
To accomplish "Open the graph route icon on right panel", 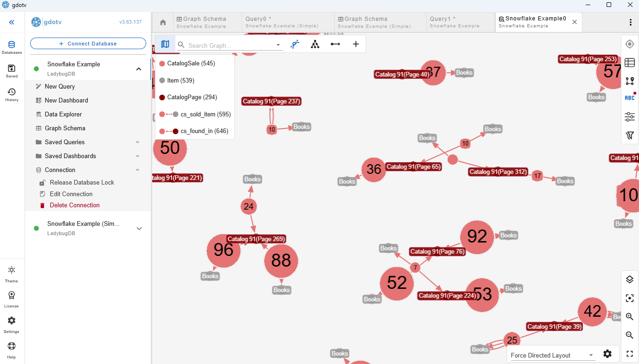I will click(630, 81).
